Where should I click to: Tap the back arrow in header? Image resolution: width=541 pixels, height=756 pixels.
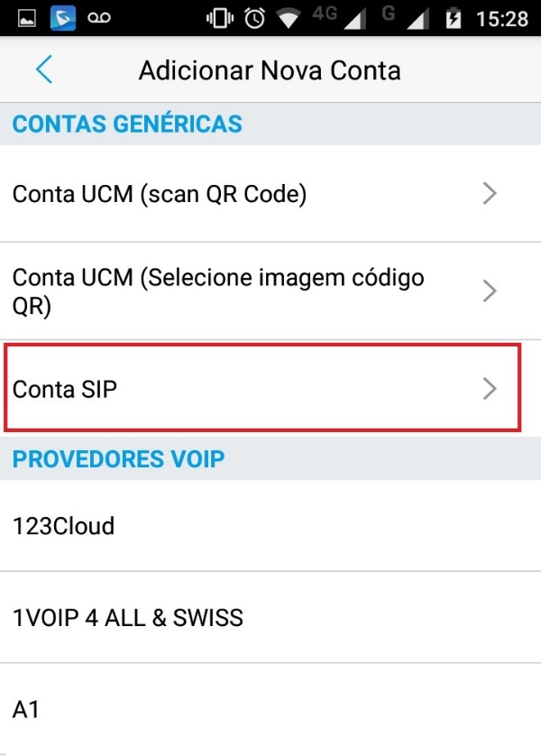click(x=43, y=70)
